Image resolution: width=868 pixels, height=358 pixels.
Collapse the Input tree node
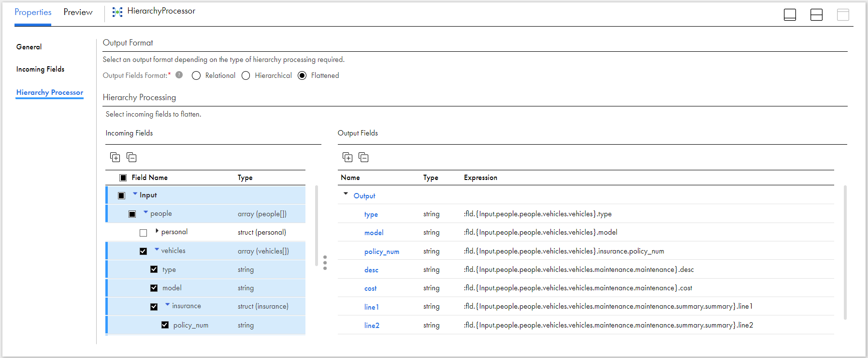coord(135,194)
